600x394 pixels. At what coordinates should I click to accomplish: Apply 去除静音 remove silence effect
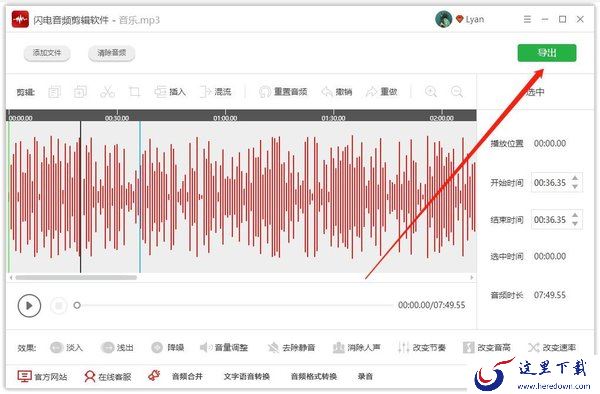click(x=291, y=347)
